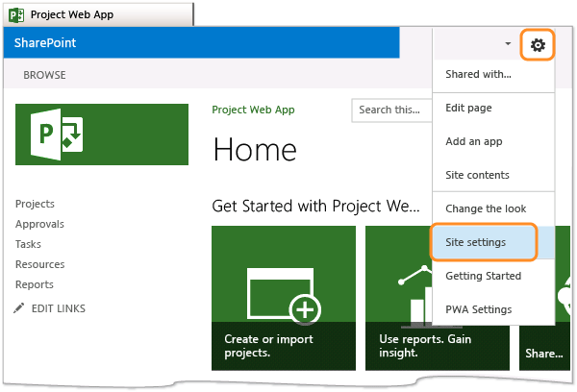The width and height of the screenshot is (577, 392).
Task: Open Approvals in the left navigation
Action: [39, 224]
